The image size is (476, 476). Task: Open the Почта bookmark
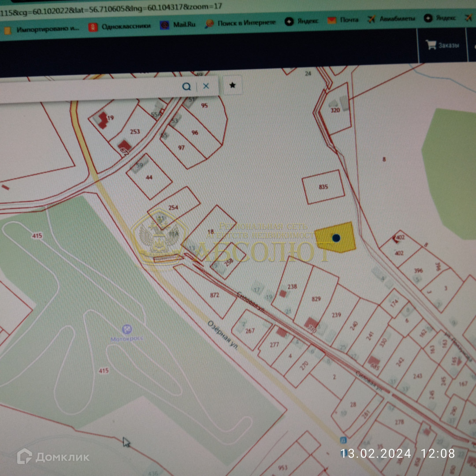tap(343, 20)
